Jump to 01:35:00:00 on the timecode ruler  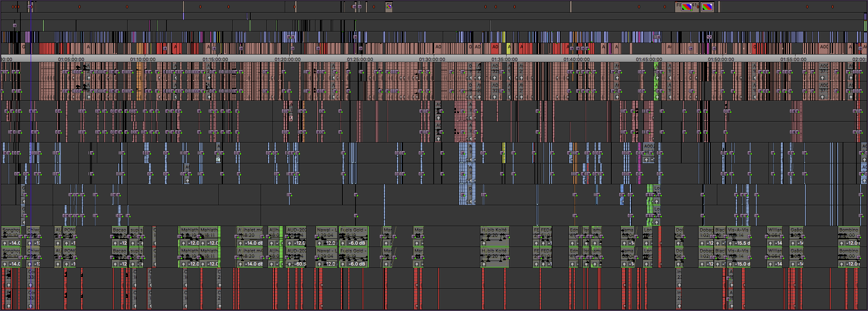(x=505, y=59)
